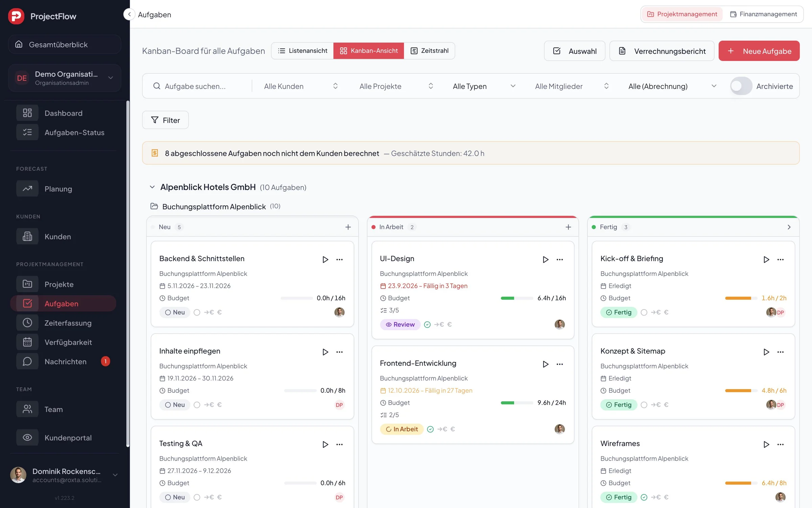The image size is (812, 508).
Task: Open the Verrechnungsbericht
Action: pos(662,51)
